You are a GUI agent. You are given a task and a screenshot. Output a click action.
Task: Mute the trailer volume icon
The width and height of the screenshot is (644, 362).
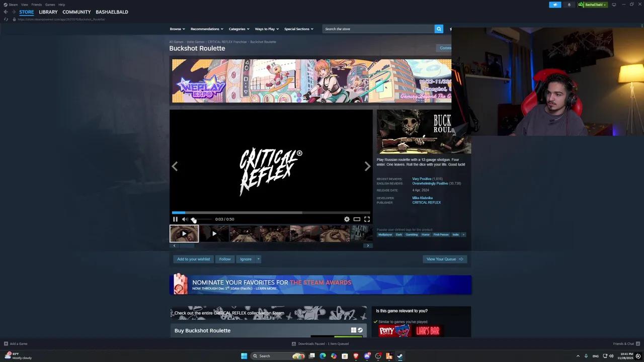(185, 219)
